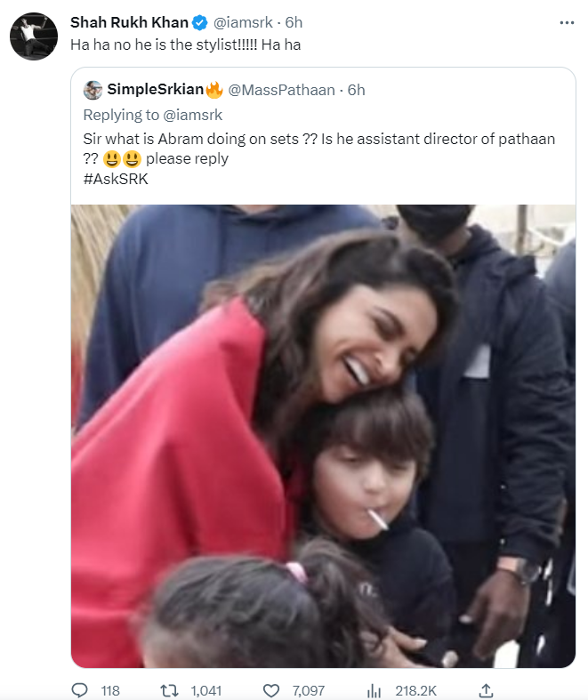
Task: Click SimpleSrkian's small profile picture
Action: pyautogui.click(x=93, y=90)
